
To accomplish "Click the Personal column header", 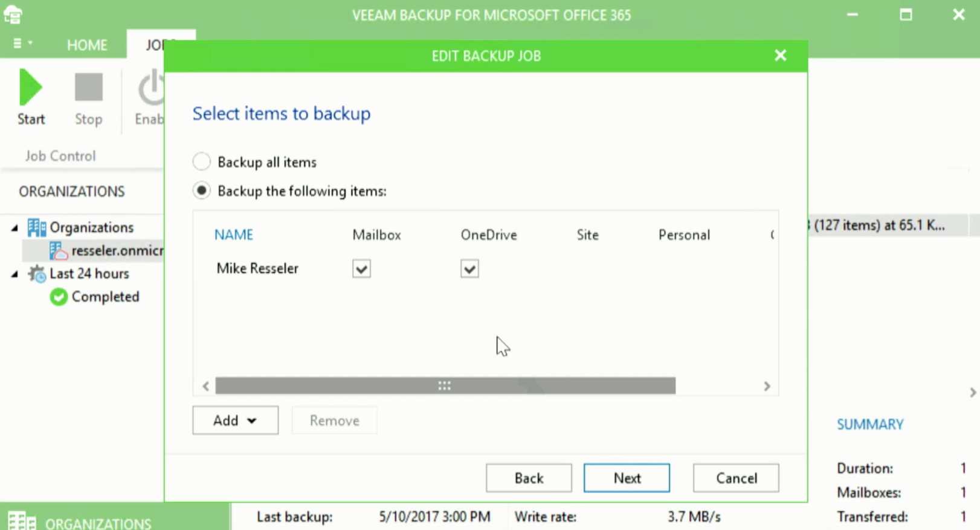I will [x=684, y=234].
